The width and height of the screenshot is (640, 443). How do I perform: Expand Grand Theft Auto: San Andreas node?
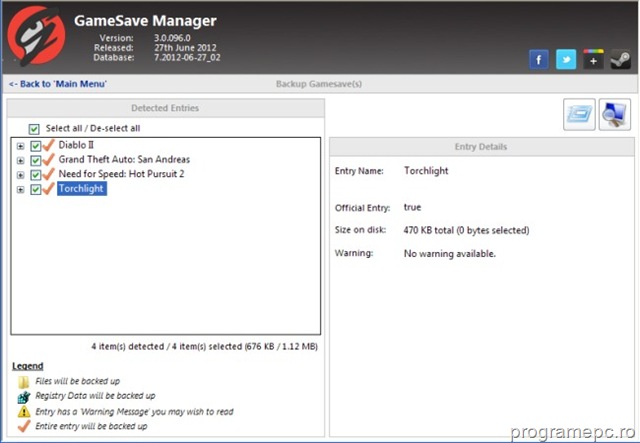(20, 161)
